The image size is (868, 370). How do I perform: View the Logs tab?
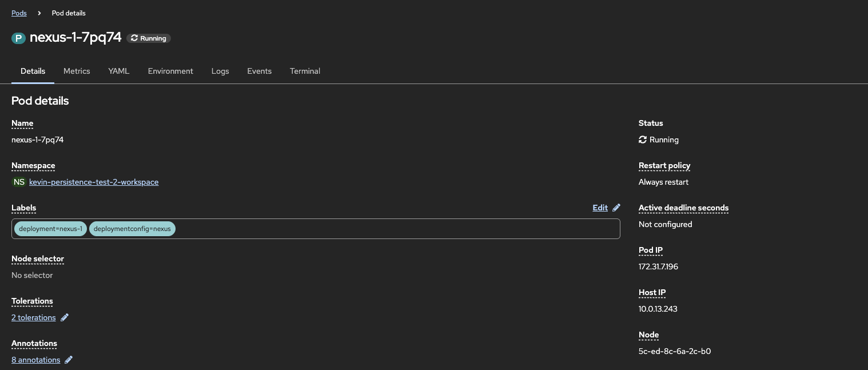(220, 71)
